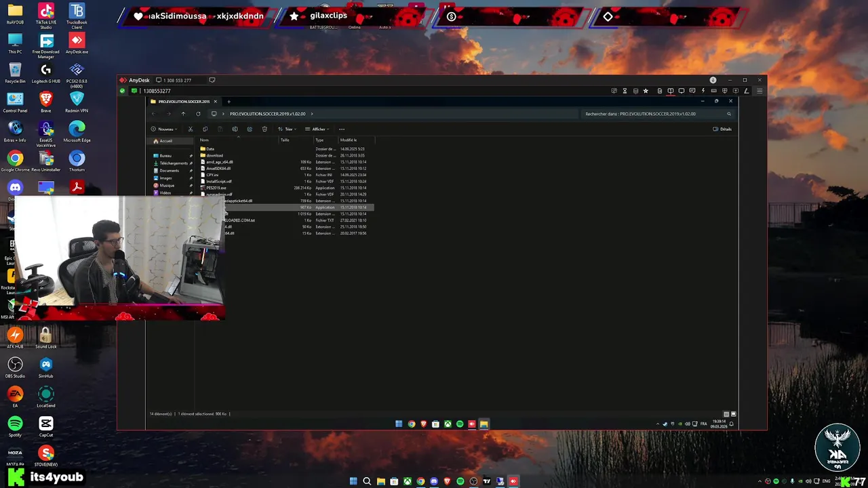Open TikTok LIVE Studio desktop icon
The width and height of the screenshot is (868, 488).
46,16
